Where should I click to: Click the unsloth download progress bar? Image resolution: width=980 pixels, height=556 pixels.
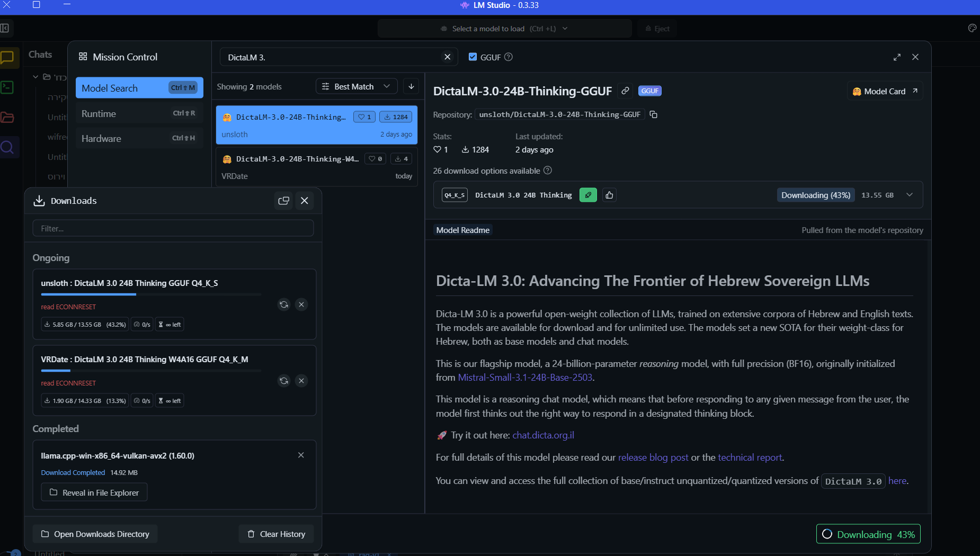click(151, 294)
